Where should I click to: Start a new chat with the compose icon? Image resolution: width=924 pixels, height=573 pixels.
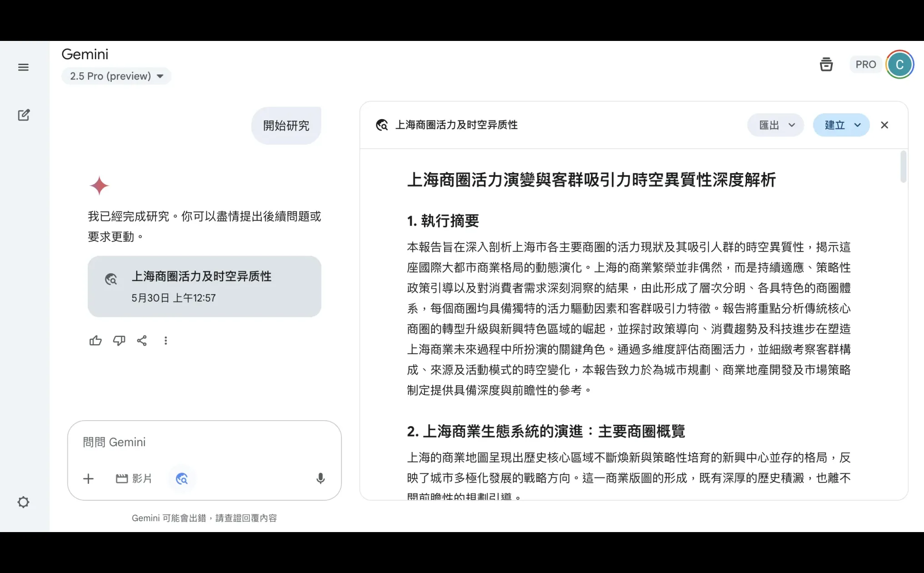click(x=23, y=115)
